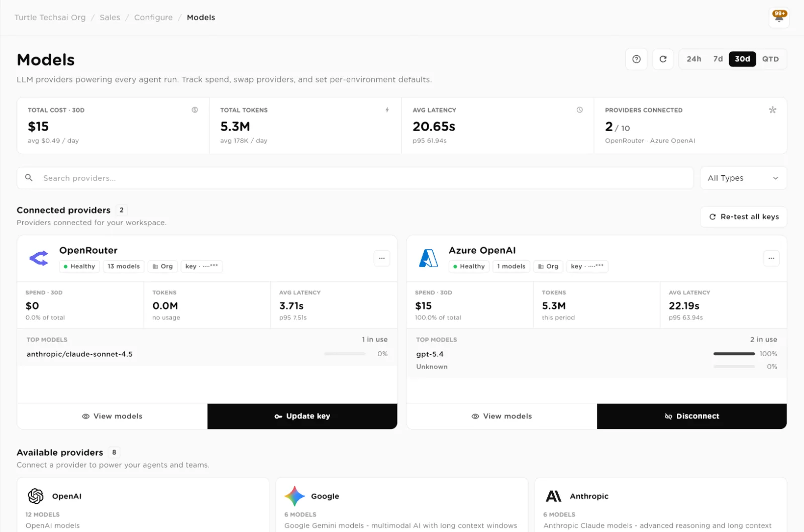View models for Azure OpenAI
This screenshot has height=532, width=804.
pos(501,416)
